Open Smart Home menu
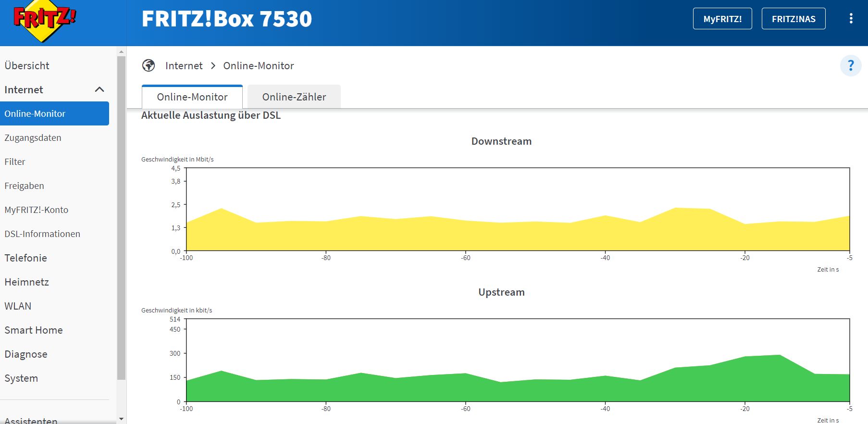The width and height of the screenshot is (868, 424). [34, 330]
